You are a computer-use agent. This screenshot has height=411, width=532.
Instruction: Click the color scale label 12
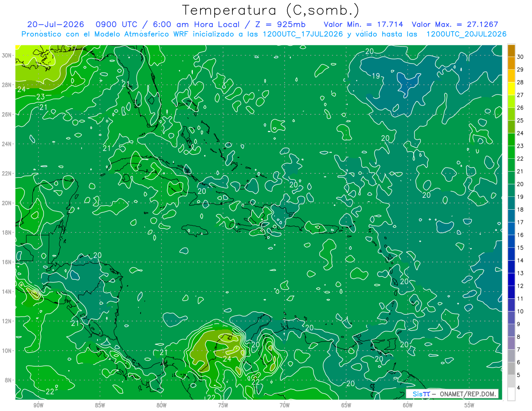click(x=520, y=286)
